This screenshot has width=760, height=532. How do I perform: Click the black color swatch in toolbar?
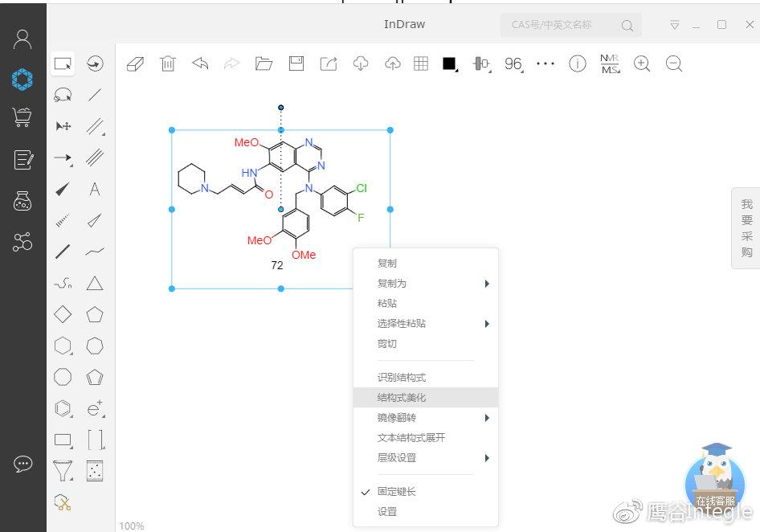click(x=449, y=63)
